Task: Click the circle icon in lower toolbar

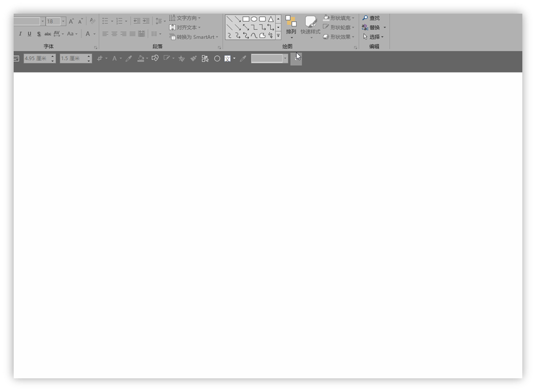Action: 217,58
